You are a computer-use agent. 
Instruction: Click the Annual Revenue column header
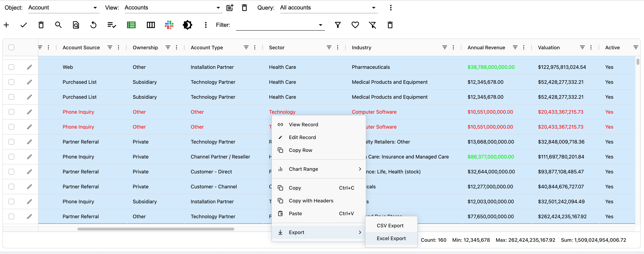pyautogui.click(x=486, y=47)
